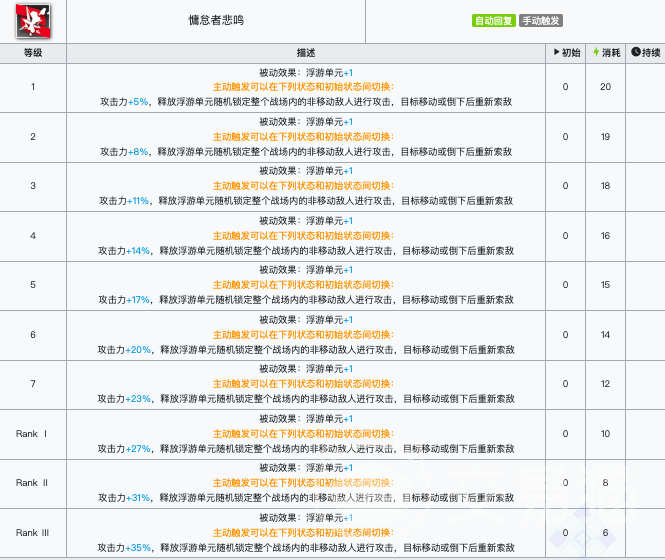The width and height of the screenshot is (665, 560).
Task: Click the green lightning icon beside 消耗
Action: click(596, 52)
